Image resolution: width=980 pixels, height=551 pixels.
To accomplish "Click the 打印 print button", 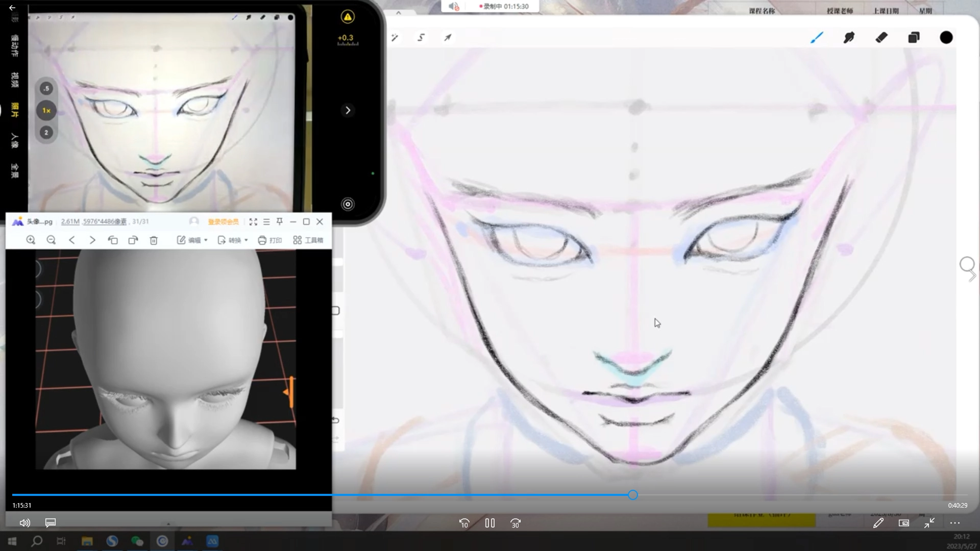I will coord(270,240).
